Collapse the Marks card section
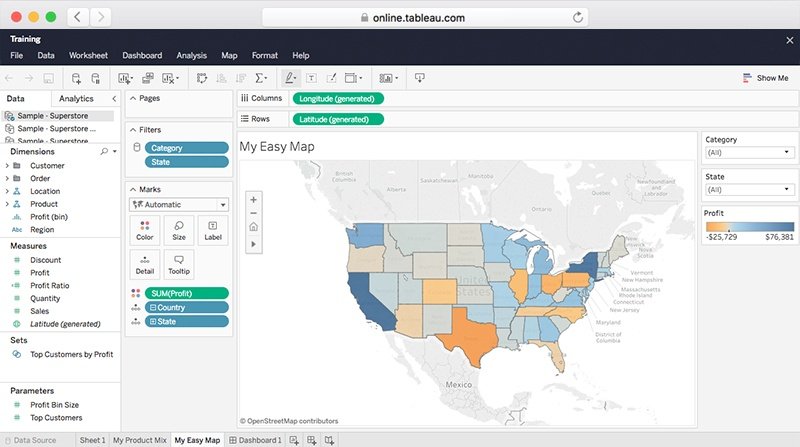This screenshot has height=447, width=800. (x=132, y=189)
